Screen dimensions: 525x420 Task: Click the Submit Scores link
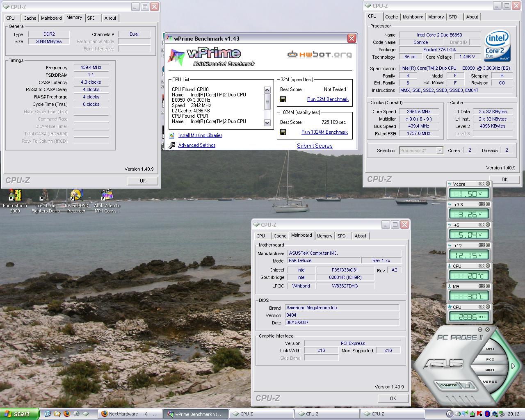(x=315, y=146)
